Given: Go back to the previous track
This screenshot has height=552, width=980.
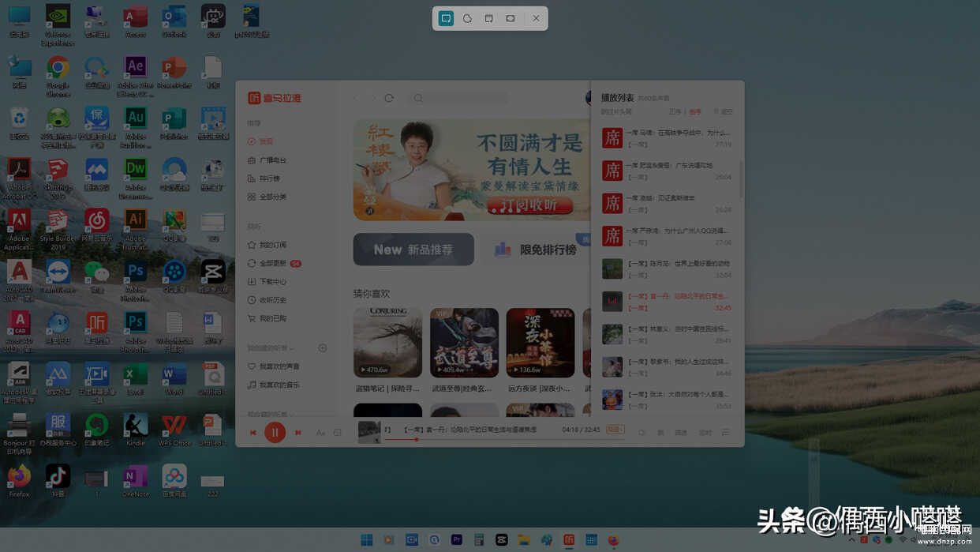Looking at the screenshot, I should 252,433.
